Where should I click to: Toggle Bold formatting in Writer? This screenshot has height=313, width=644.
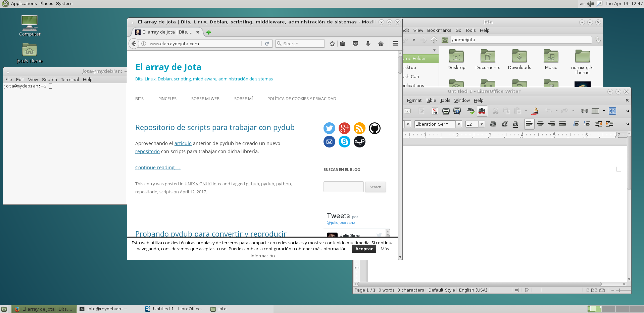493,124
